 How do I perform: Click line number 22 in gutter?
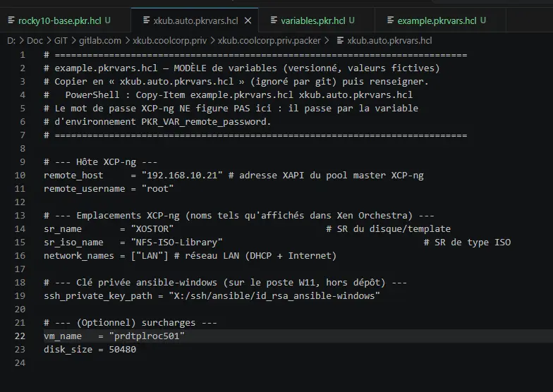(x=20, y=336)
